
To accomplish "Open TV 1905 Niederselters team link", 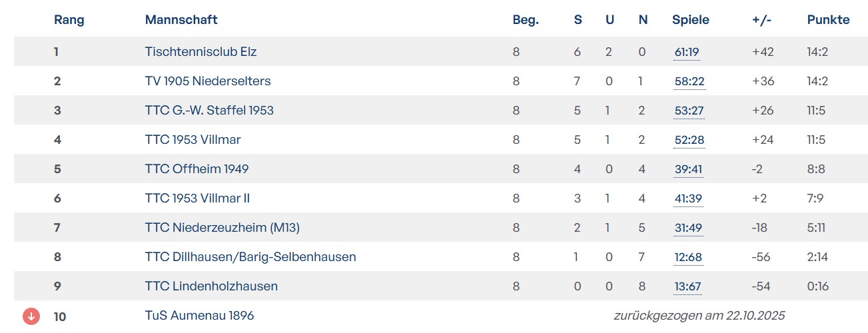I will pyautogui.click(x=208, y=81).
